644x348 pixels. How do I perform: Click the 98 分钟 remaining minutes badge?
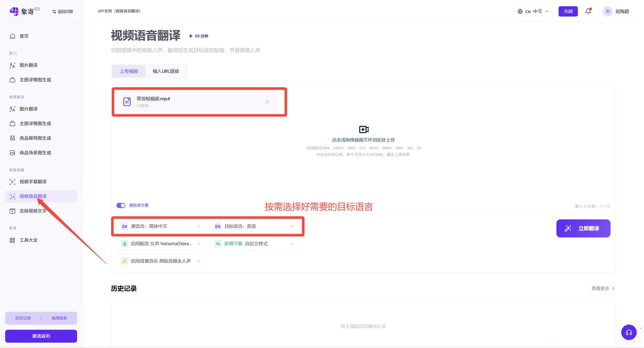click(x=198, y=36)
